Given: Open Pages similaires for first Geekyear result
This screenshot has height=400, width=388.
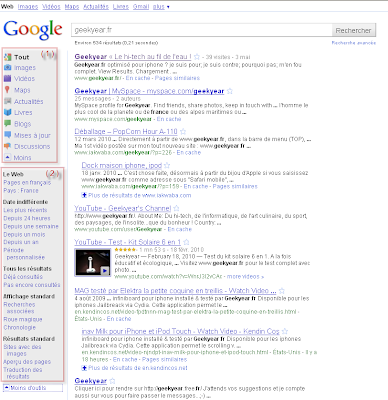Looking at the screenshot, I should tap(177, 78).
